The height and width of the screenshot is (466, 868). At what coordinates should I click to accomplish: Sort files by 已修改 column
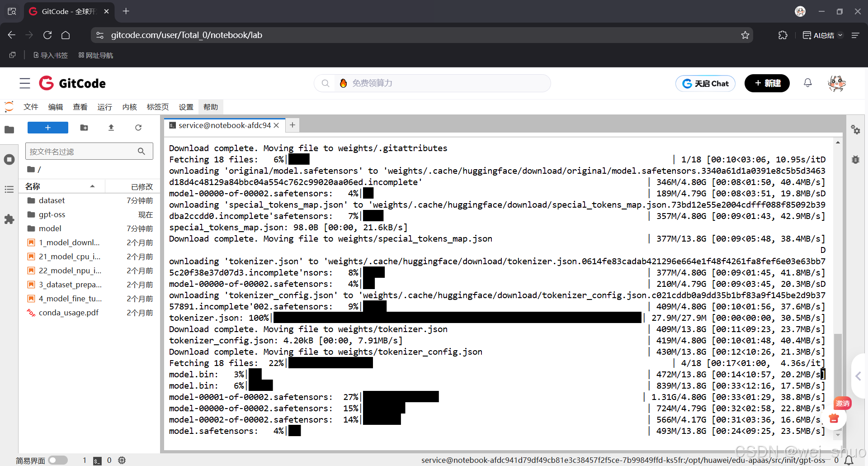132,186
